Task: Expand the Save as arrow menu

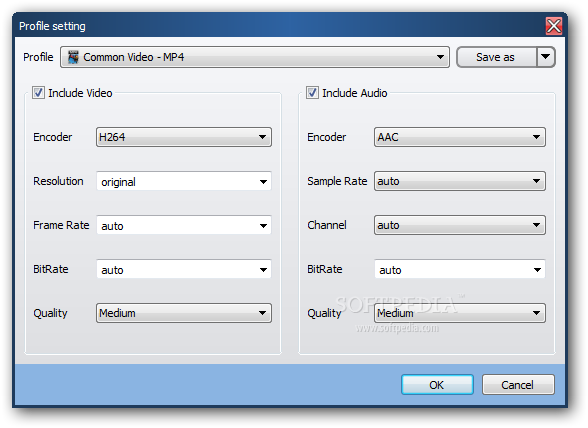Action: click(x=546, y=57)
